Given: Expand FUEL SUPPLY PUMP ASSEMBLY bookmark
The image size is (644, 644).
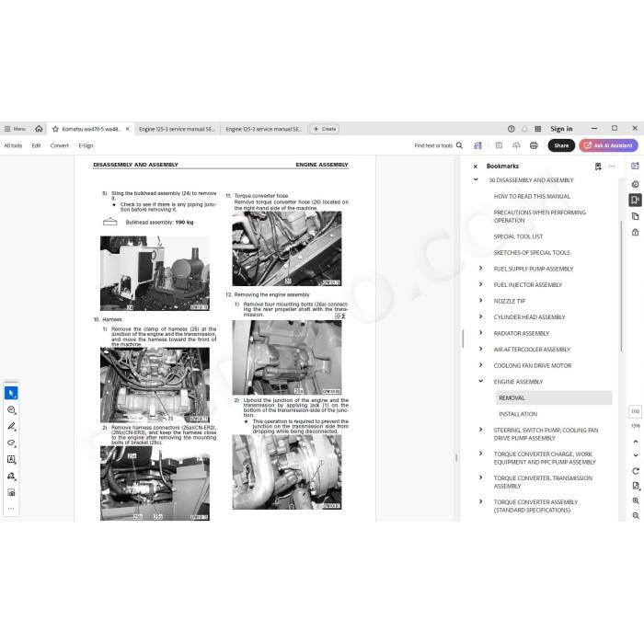Looking at the screenshot, I should point(480,269).
